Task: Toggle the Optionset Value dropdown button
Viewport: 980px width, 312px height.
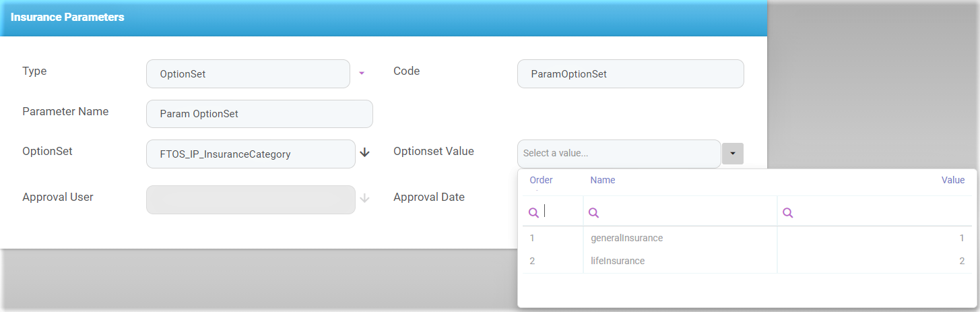Action: coord(733,154)
